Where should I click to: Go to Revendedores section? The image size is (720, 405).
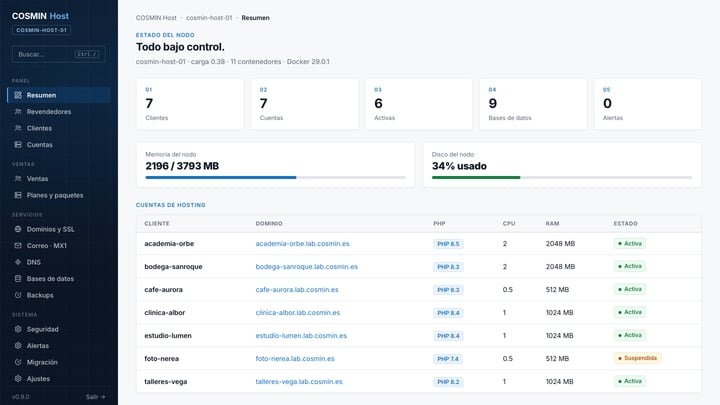point(59,112)
